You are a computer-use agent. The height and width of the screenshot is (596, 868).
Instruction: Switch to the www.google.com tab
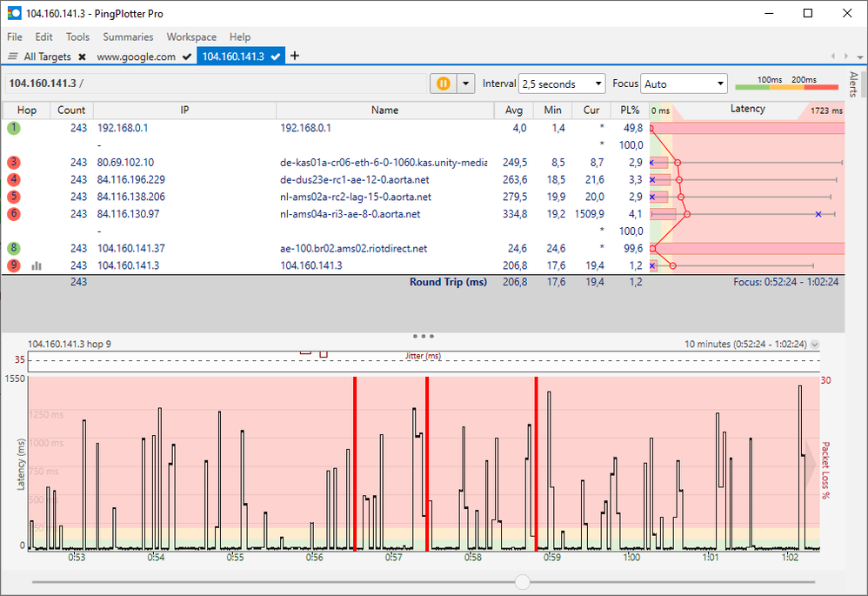[x=135, y=57]
